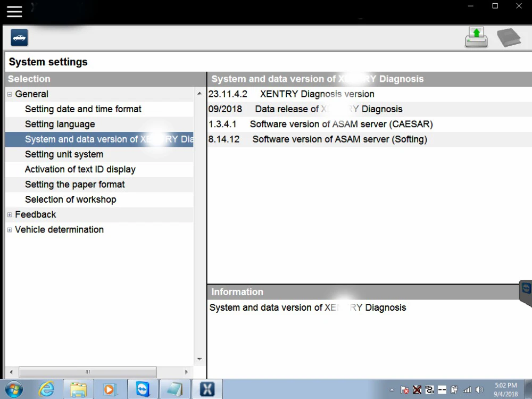Click the selection list scroll down arrow
The height and width of the screenshot is (399, 532).
coord(199,359)
